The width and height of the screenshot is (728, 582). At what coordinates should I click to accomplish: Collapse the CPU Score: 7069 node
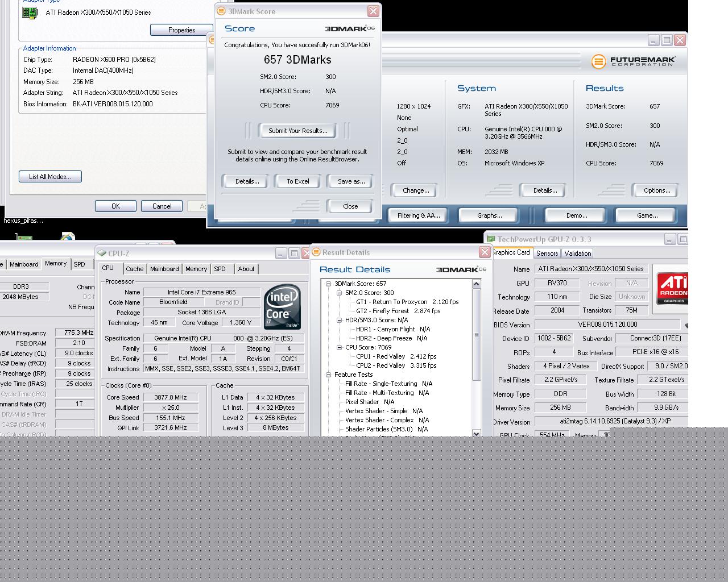pyautogui.click(x=339, y=347)
